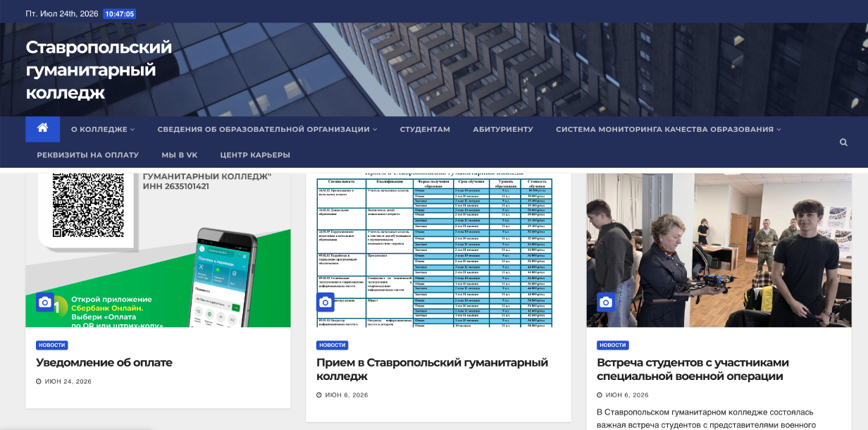Open the post Уведомление об оплате
The image size is (868, 430).
[x=104, y=362]
